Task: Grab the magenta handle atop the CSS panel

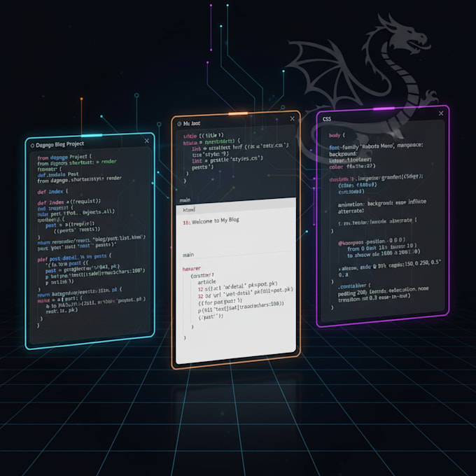Action: [384, 108]
